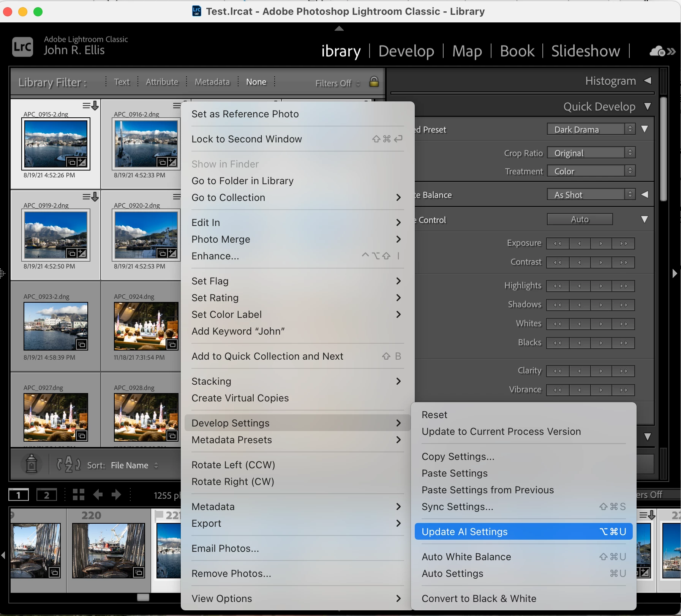Screen dimensions: 681x616
Task: Open the Treatment Color dropdown
Action: click(x=591, y=171)
